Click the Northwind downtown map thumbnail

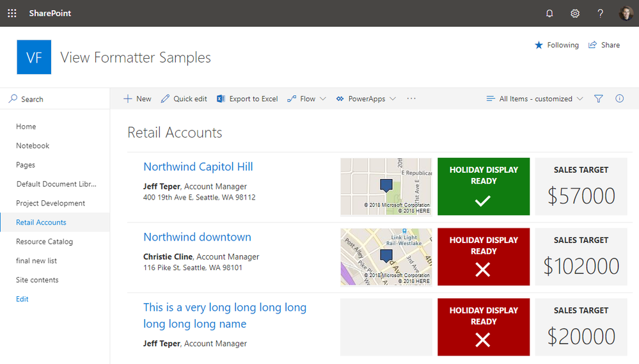[386, 257]
